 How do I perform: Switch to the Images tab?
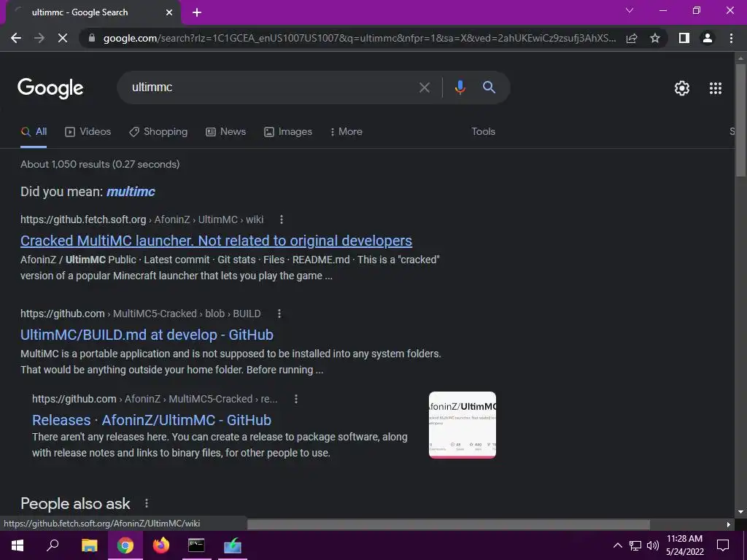click(x=288, y=132)
